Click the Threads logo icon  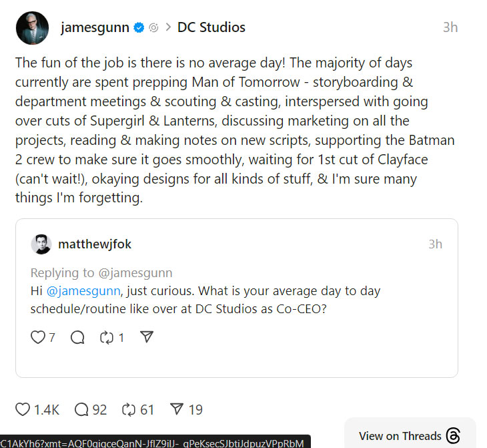pyautogui.click(x=454, y=435)
